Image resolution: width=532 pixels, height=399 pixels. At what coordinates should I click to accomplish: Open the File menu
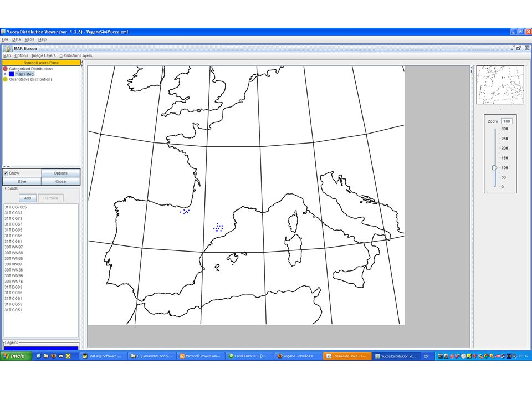[x=5, y=39]
